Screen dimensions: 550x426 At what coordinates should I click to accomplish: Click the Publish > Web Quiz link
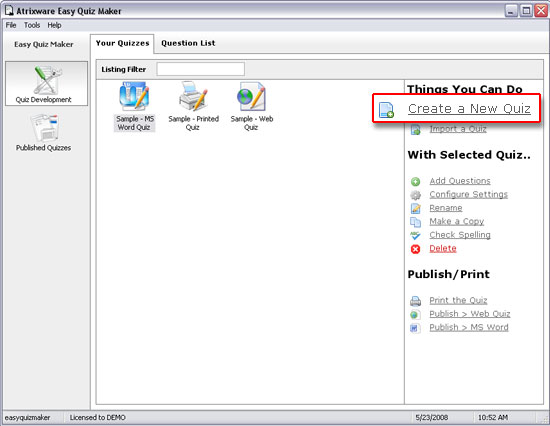coord(470,314)
